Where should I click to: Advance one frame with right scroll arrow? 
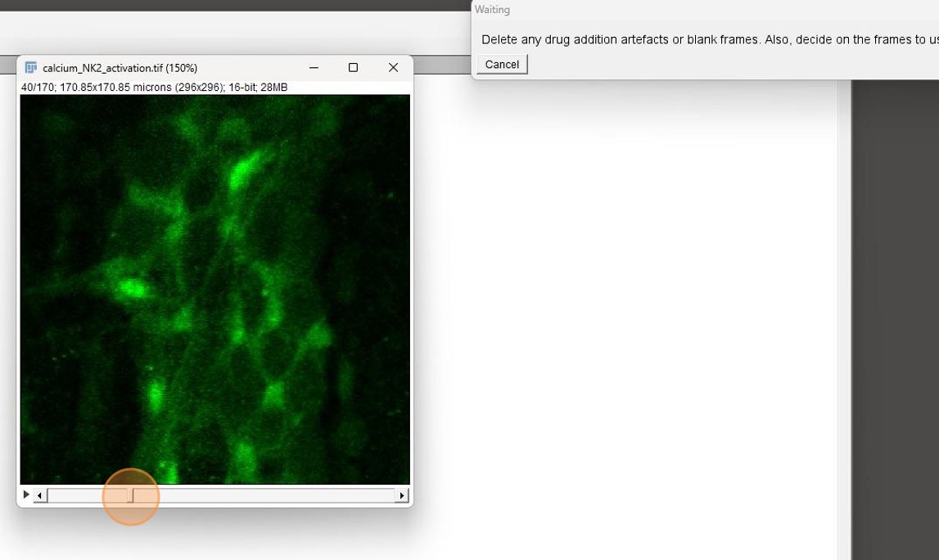click(x=401, y=495)
